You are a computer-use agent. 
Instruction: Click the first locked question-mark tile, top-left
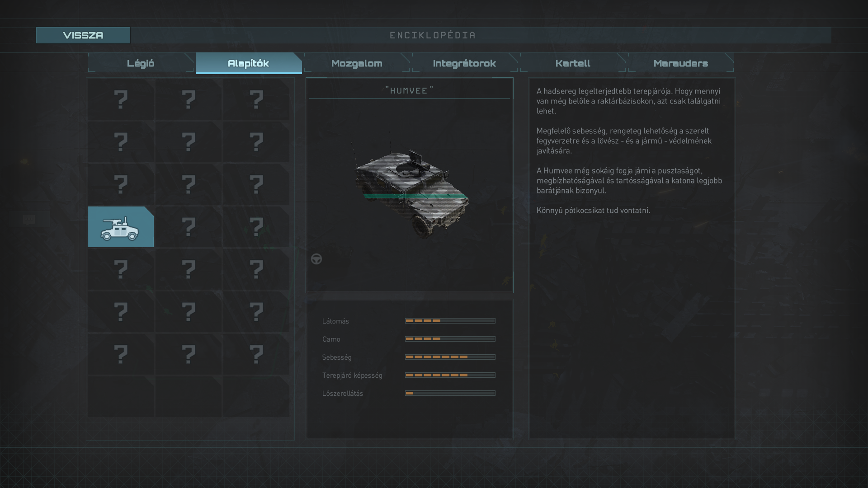120,99
